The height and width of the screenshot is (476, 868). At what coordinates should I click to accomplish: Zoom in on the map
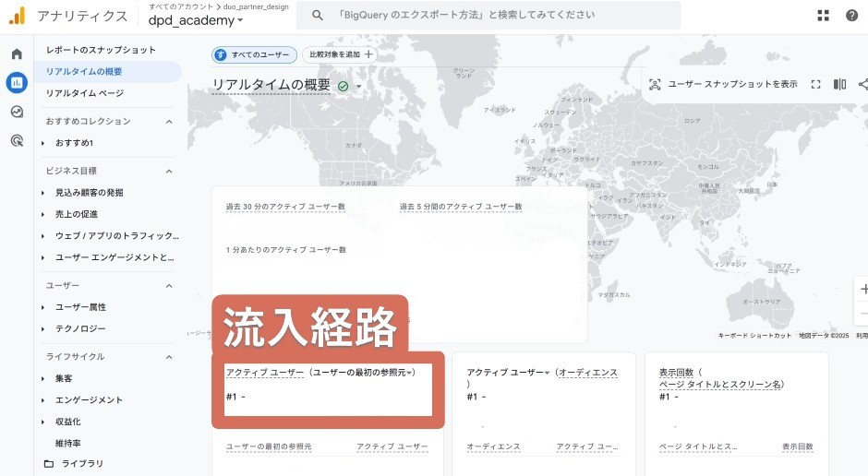tap(862, 289)
